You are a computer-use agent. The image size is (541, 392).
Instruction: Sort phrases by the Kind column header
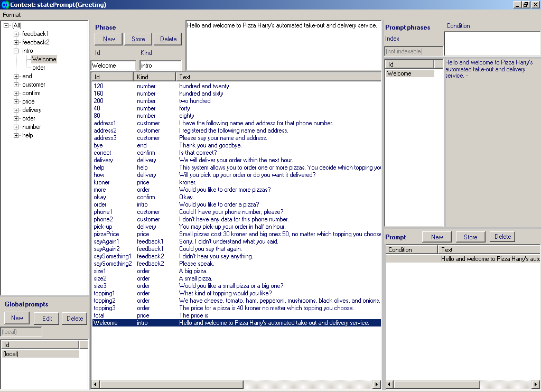click(154, 77)
